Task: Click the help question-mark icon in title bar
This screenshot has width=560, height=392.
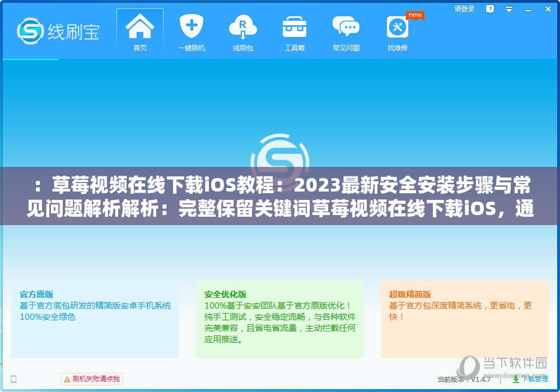Action: pos(489,9)
